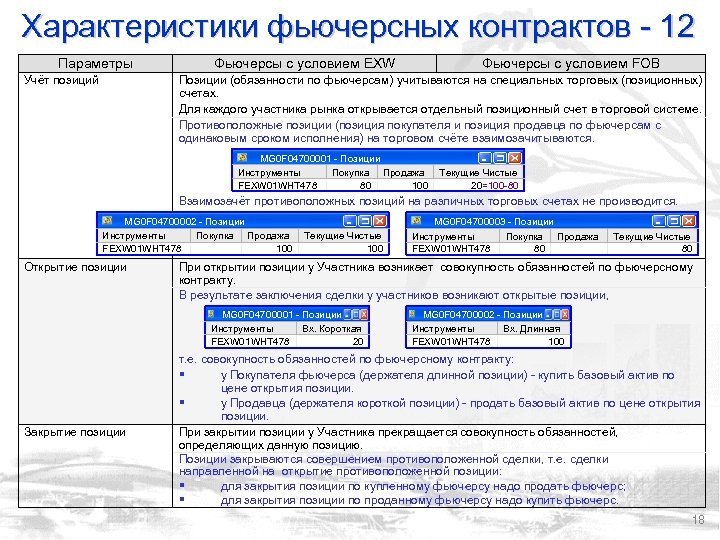Click Покупка header in MG0F04700003 window

tap(524, 236)
